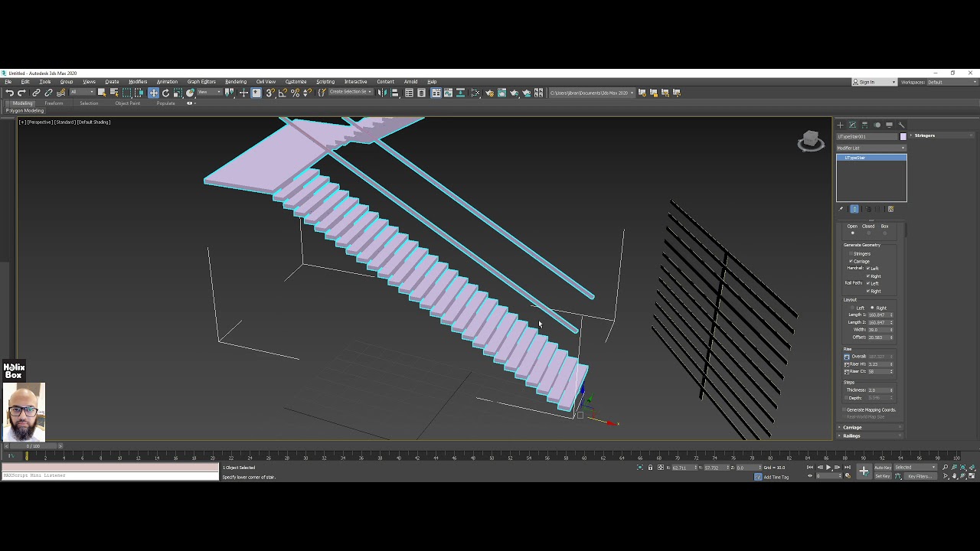This screenshot has height=551, width=980.
Task: Open the project path dropdown
Action: pyautogui.click(x=591, y=93)
